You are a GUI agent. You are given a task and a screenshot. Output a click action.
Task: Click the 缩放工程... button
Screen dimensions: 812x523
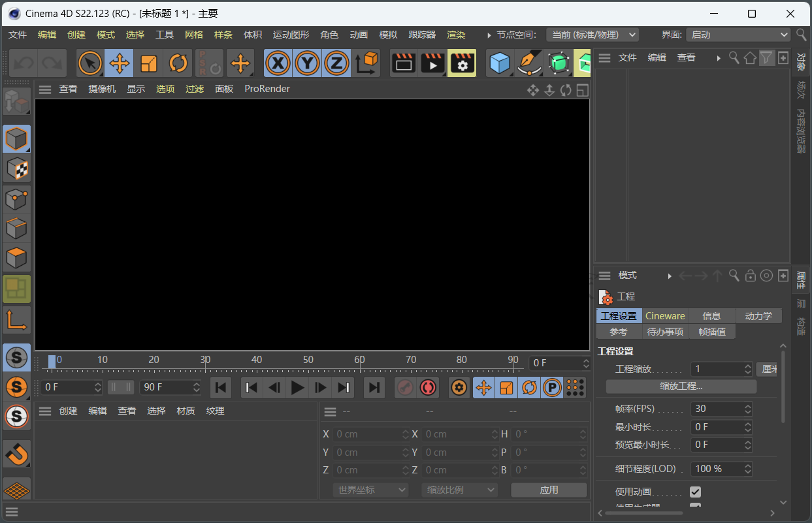coord(681,387)
